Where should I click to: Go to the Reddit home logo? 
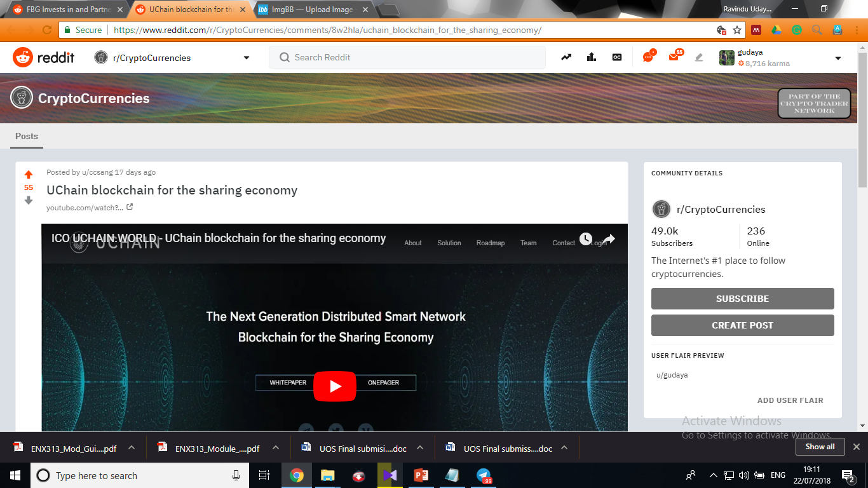(x=44, y=57)
